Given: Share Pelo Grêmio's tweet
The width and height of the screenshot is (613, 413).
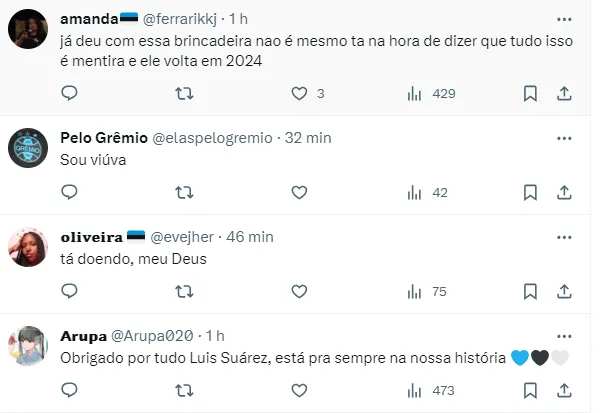Looking at the screenshot, I should 563,192.
